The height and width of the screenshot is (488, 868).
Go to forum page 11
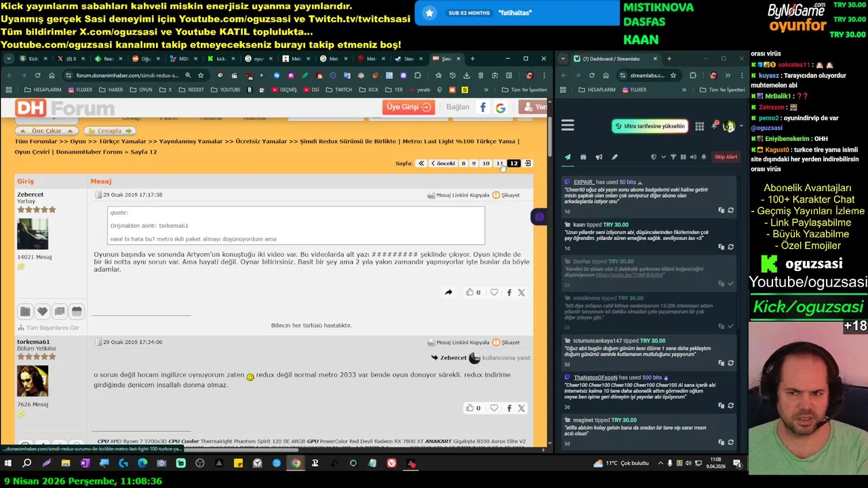[500, 163]
